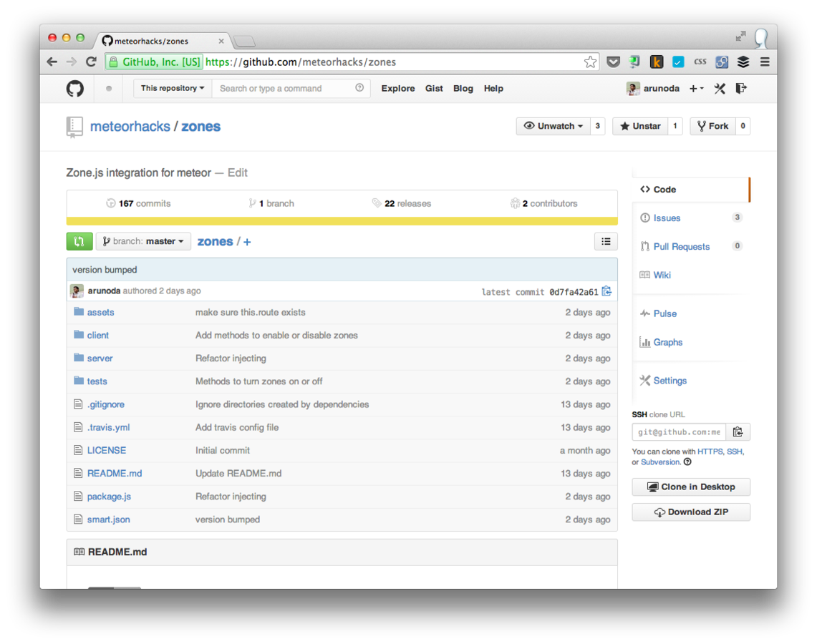Image resolution: width=817 pixels, height=644 pixels.
Task: Click the sign out icon
Action: tap(741, 89)
